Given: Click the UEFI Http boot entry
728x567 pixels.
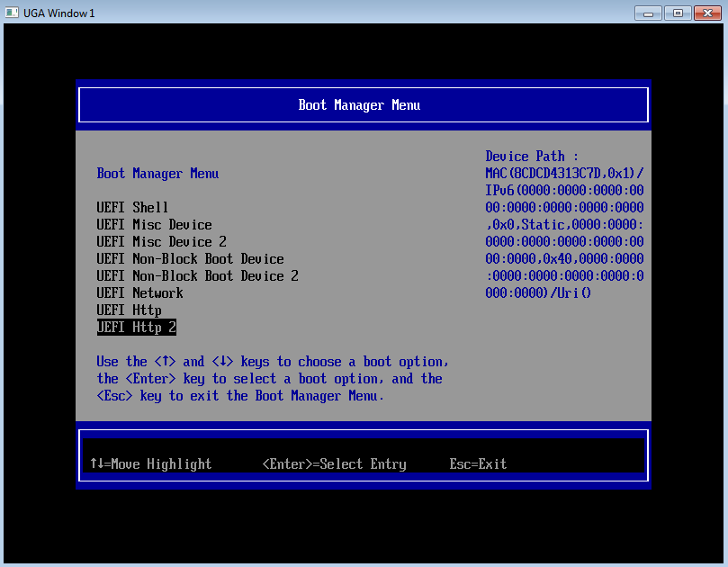Looking at the screenshot, I should point(129,310).
